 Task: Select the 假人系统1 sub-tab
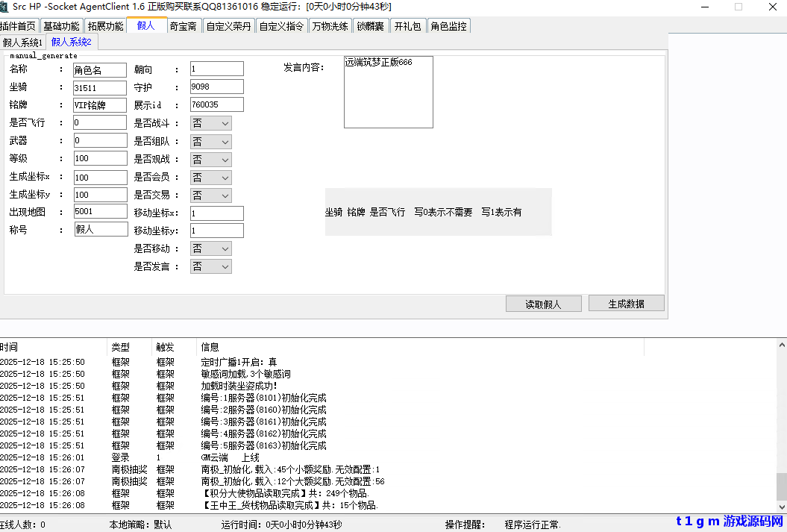click(22, 42)
